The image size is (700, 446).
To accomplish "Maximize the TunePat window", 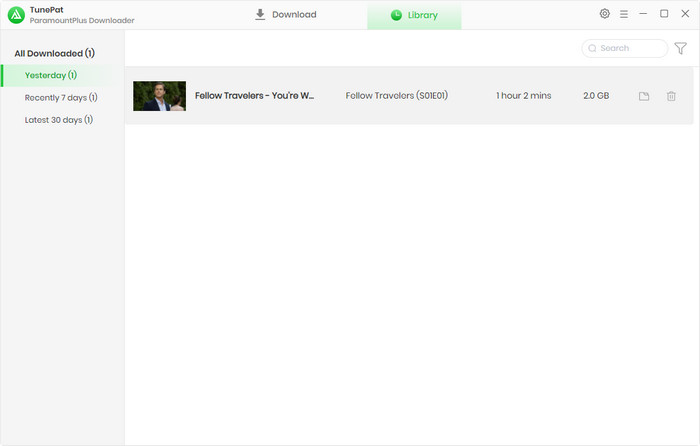I will click(x=664, y=14).
